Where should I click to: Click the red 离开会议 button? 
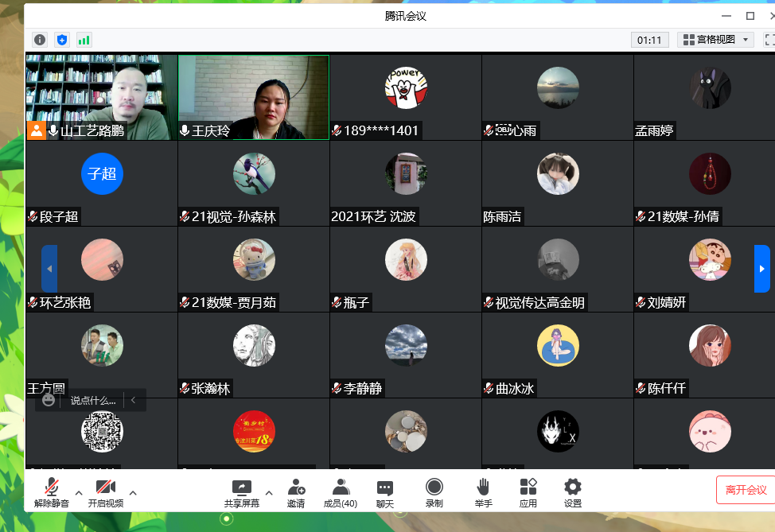(x=746, y=490)
